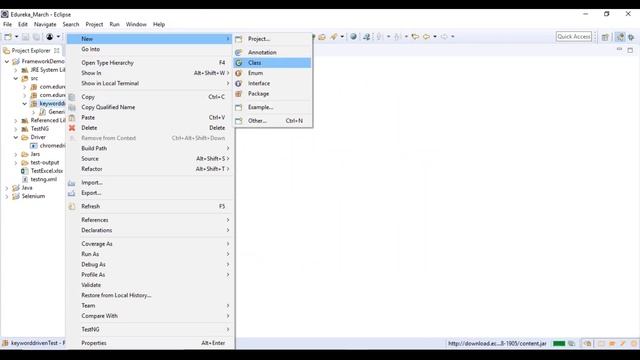This screenshot has width=640, height=360.
Task: Open the Refactor submenu
Action: coord(150,169)
